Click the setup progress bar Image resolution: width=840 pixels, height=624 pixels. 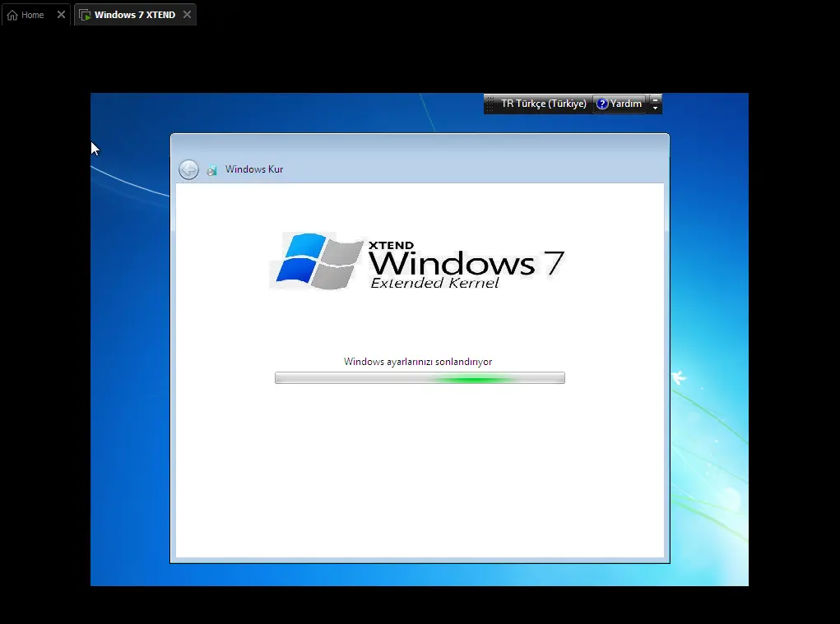click(420, 378)
